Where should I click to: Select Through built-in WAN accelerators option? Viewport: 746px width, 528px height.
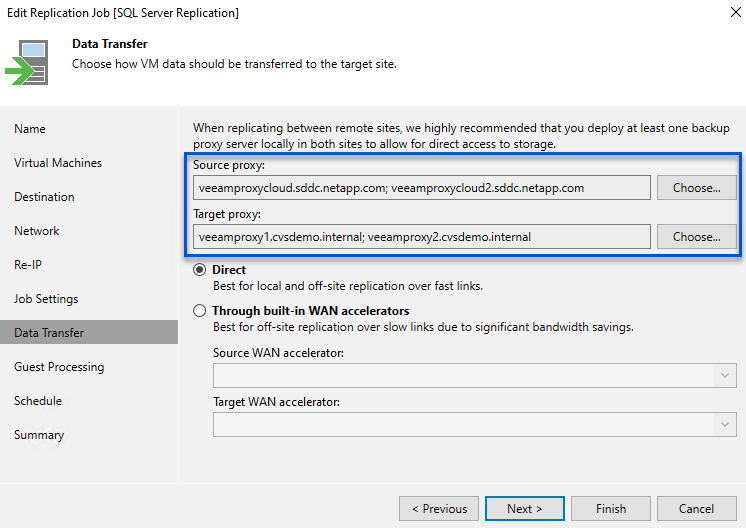pyautogui.click(x=201, y=311)
